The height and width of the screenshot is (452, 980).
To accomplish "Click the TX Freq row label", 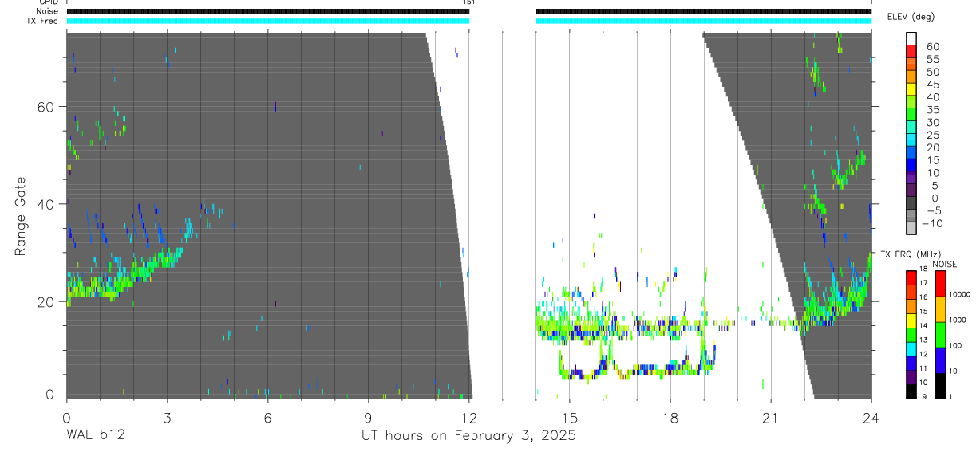I will (43, 21).
